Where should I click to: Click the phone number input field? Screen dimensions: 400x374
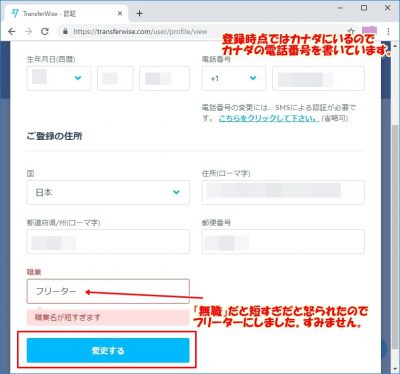(x=318, y=78)
